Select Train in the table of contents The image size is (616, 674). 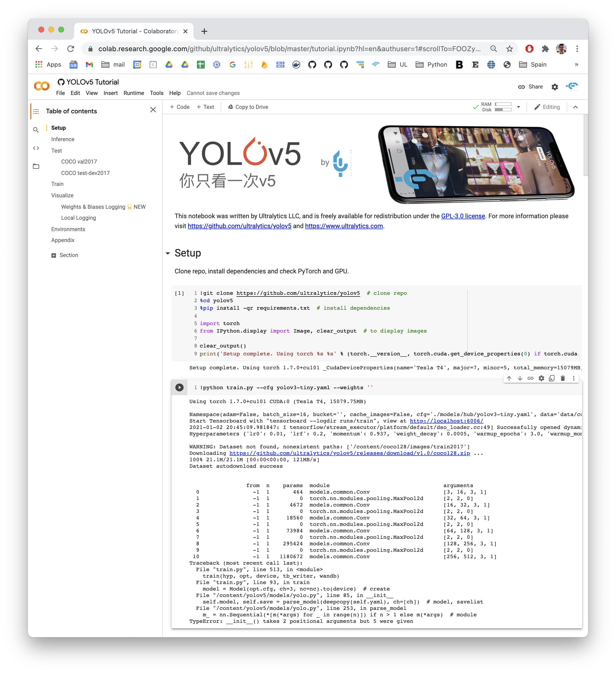[x=57, y=184]
